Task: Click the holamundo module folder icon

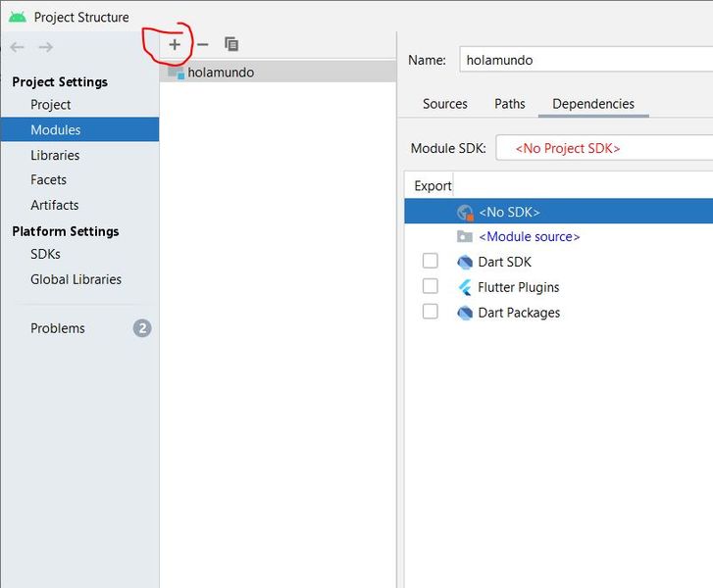Action: click(x=176, y=73)
